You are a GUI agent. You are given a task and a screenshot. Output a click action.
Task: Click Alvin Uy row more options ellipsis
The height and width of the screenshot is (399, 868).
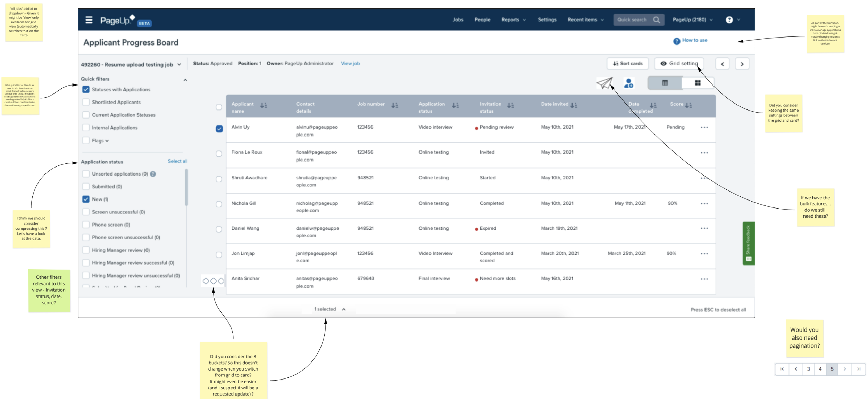(704, 128)
